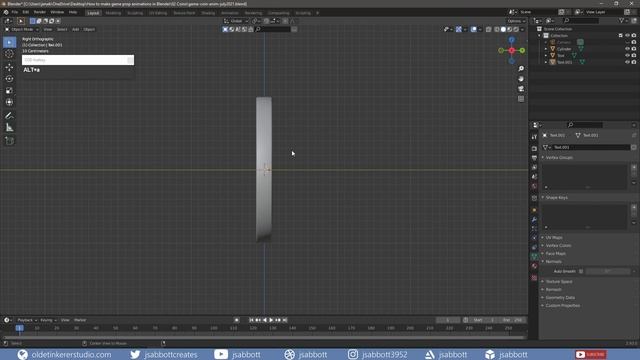Switch orthographic/perspective with grid icon
The width and height of the screenshot is (640, 360).
pos(521,99)
